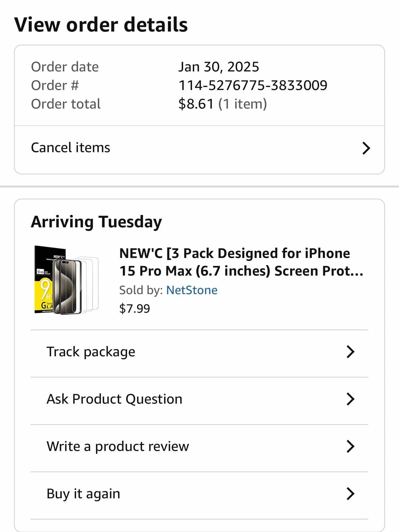Open the NEW'C screen protector product title
Image resolution: width=399 pixels, height=532 pixels.
241,262
